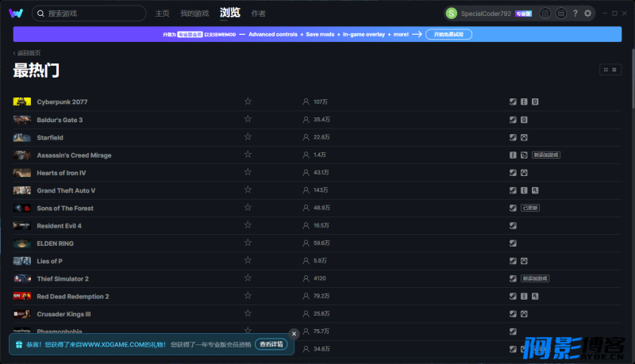Click the WeMod logo icon
Viewport: 635px width, 364px height.
point(16,13)
